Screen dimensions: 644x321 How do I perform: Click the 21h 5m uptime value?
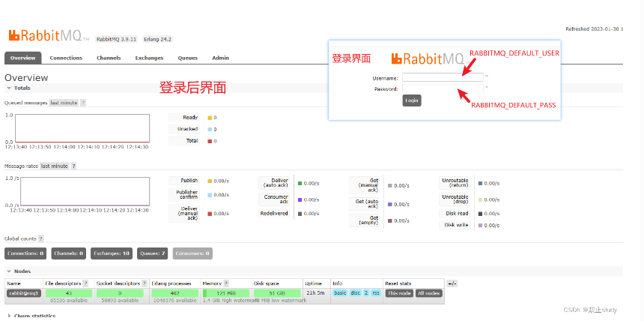pyautogui.click(x=317, y=293)
